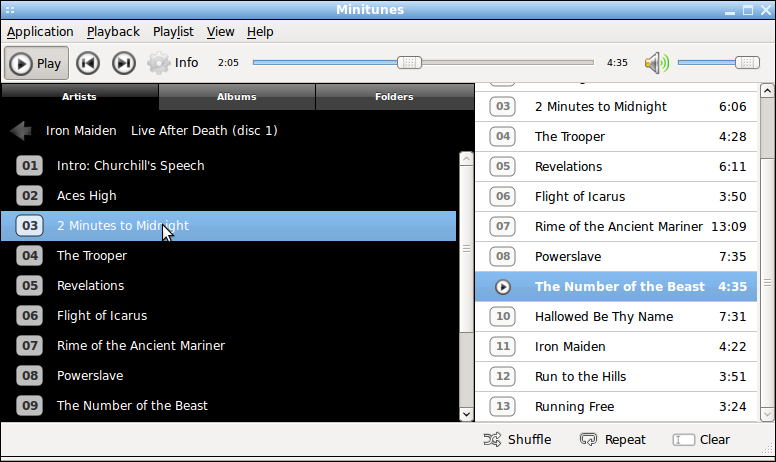This screenshot has height=462, width=776.
Task: Click the Play button in toolbar
Action: coord(37,63)
